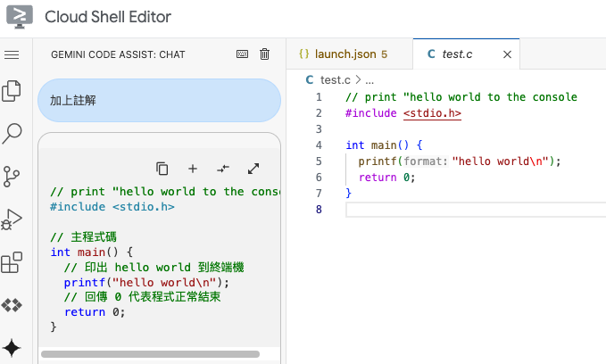Click the 印出 hello world comment in snippet
The height and width of the screenshot is (364, 606).
154,268
